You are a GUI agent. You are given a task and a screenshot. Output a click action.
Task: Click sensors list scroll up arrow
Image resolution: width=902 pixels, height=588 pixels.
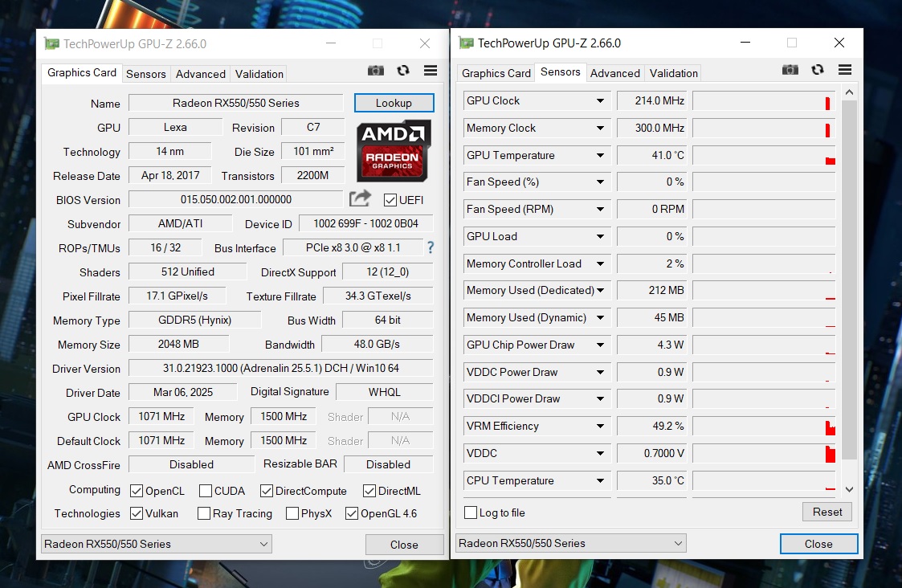click(x=849, y=92)
